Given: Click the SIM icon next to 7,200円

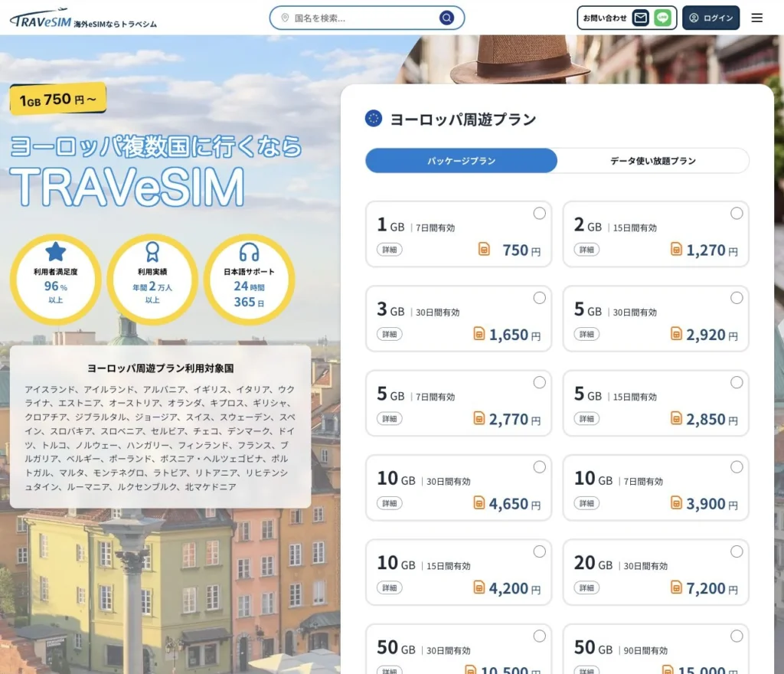Looking at the screenshot, I should pos(676,587).
